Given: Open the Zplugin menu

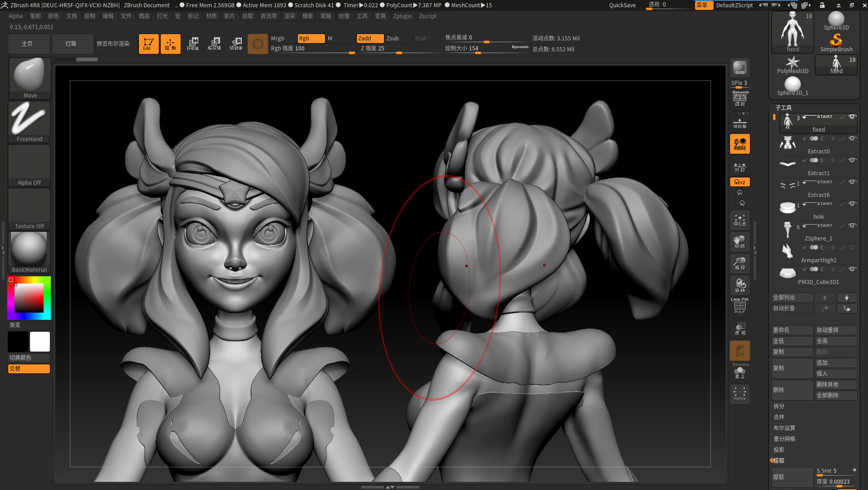Looking at the screenshot, I should point(402,16).
